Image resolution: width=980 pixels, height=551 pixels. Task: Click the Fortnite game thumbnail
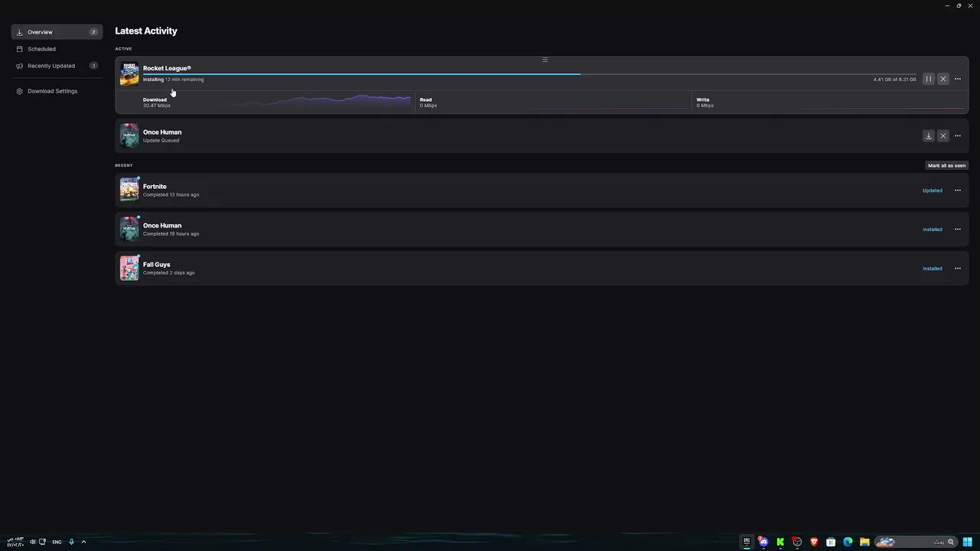click(x=129, y=190)
